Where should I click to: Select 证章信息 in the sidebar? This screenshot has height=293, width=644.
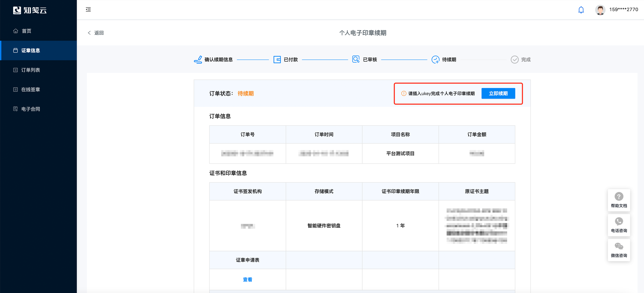pyautogui.click(x=38, y=50)
